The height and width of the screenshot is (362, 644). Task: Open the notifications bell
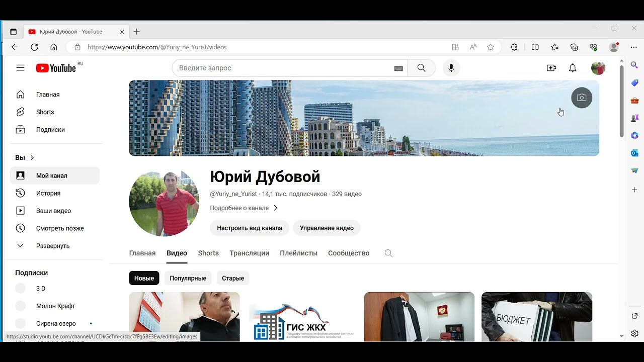click(x=573, y=68)
